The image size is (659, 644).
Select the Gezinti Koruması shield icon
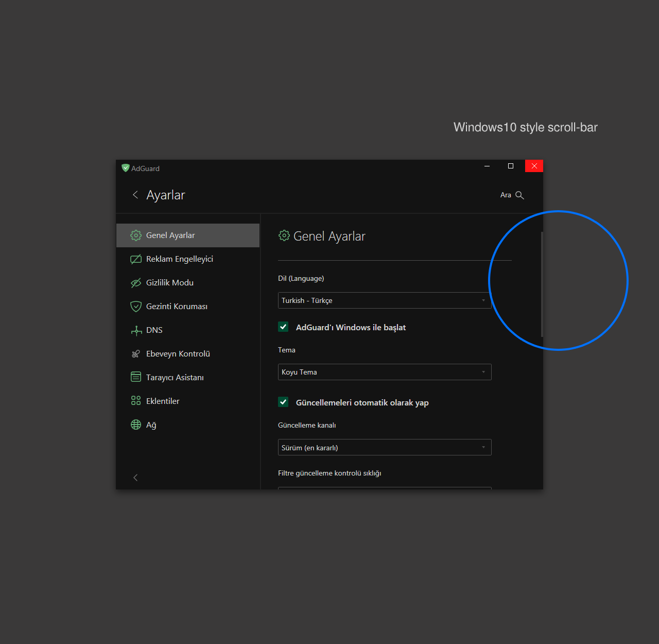(x=136, y=306)
